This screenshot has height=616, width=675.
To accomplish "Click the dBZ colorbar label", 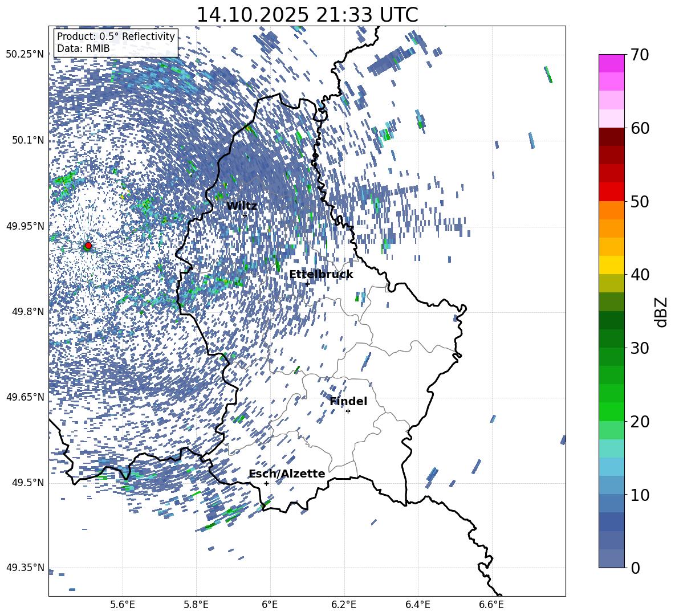I will click(x=661, y=312).
